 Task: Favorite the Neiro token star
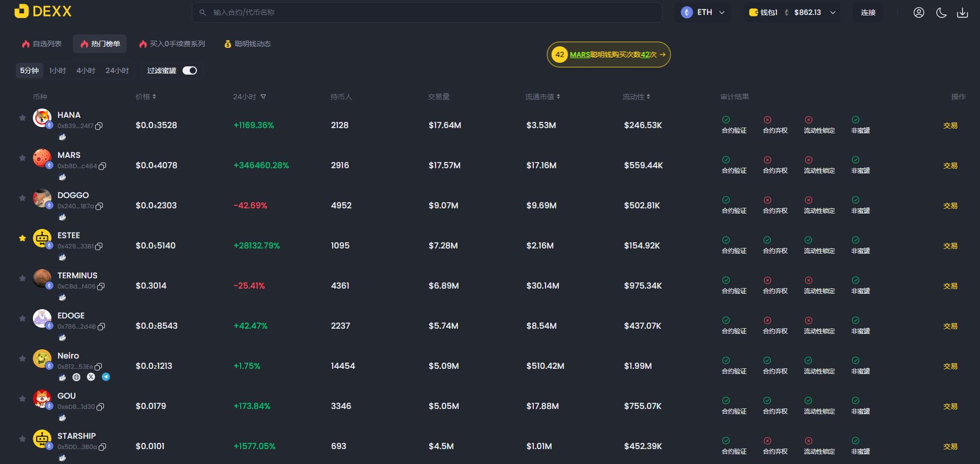pyautogui.click(x=22, y=359)
